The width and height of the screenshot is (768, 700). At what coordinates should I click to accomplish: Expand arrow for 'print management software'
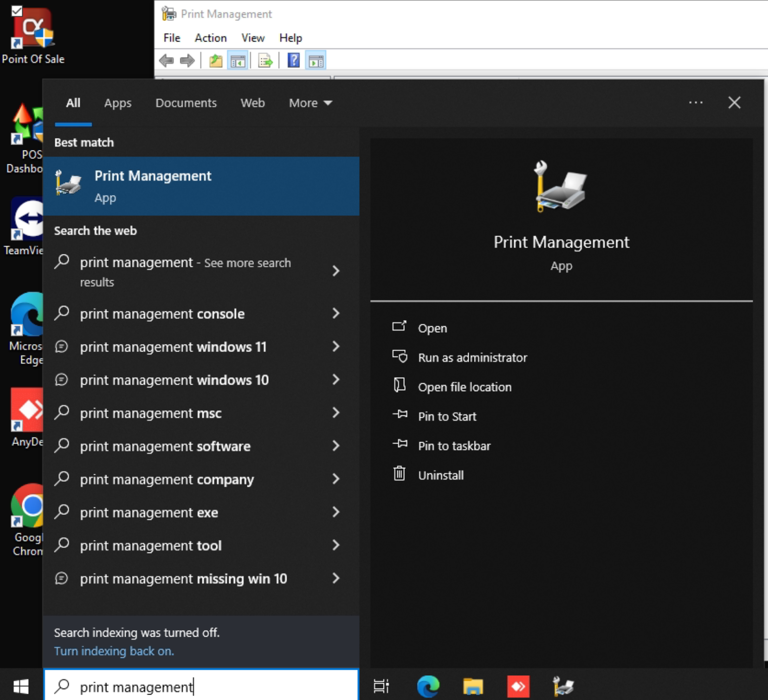pos(336,446)
